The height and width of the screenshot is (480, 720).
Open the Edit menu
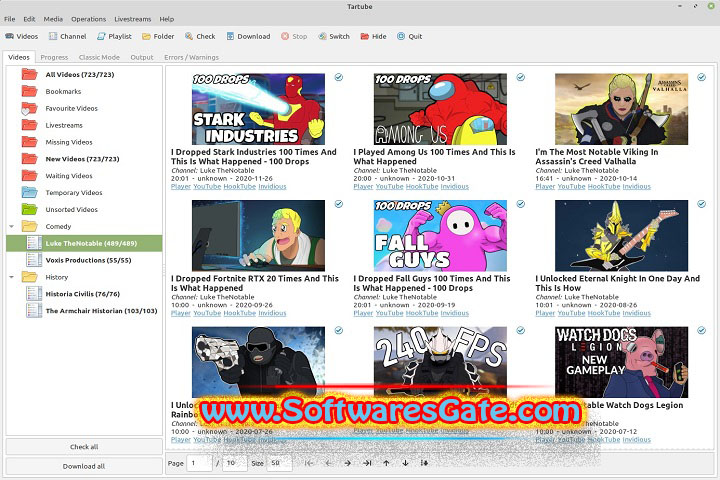pyautogui.click(x=29, y=19)
